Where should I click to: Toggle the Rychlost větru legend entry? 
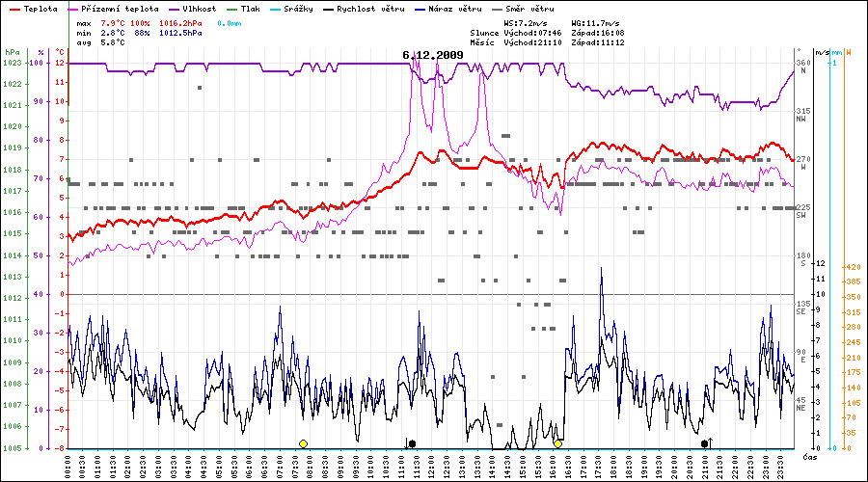[x=368, y=8]
